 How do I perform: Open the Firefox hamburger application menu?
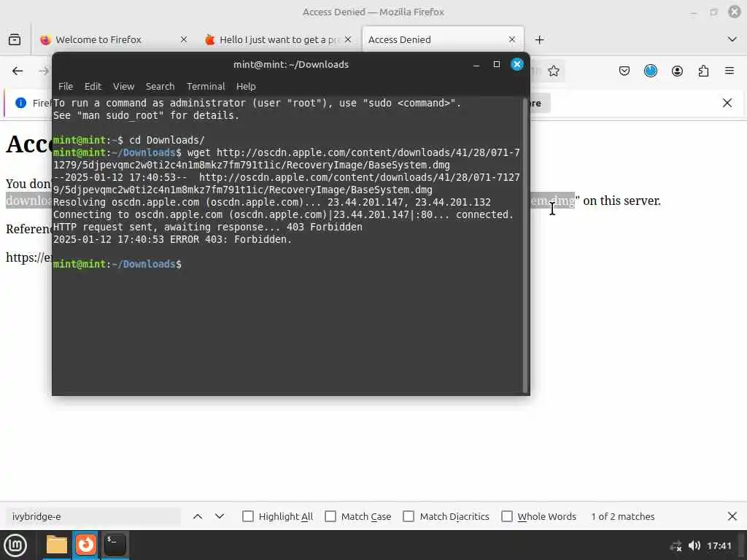pyautogui.click(x=729, y=71)
